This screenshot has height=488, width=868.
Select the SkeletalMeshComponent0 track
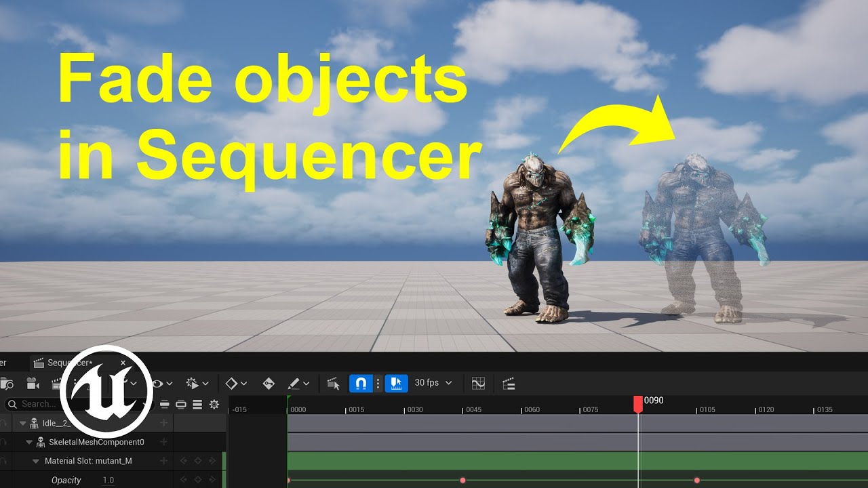[x=96, y=442]
